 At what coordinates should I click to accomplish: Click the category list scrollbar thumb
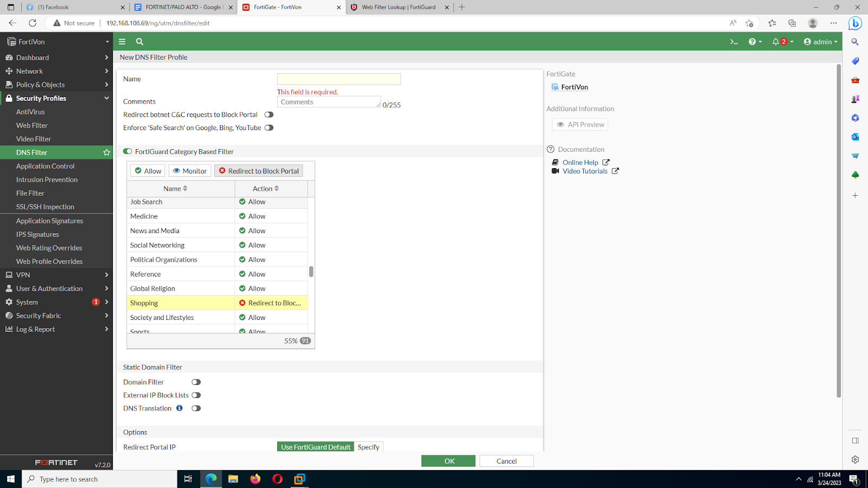coord(311,271)
